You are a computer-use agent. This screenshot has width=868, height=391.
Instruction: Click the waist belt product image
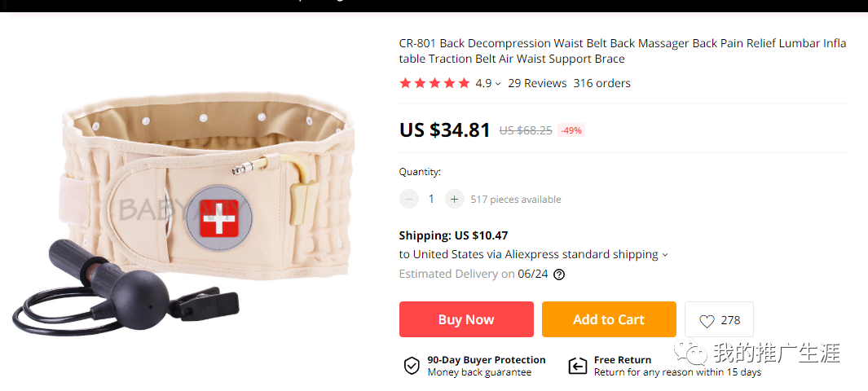(x=187, y=195)
